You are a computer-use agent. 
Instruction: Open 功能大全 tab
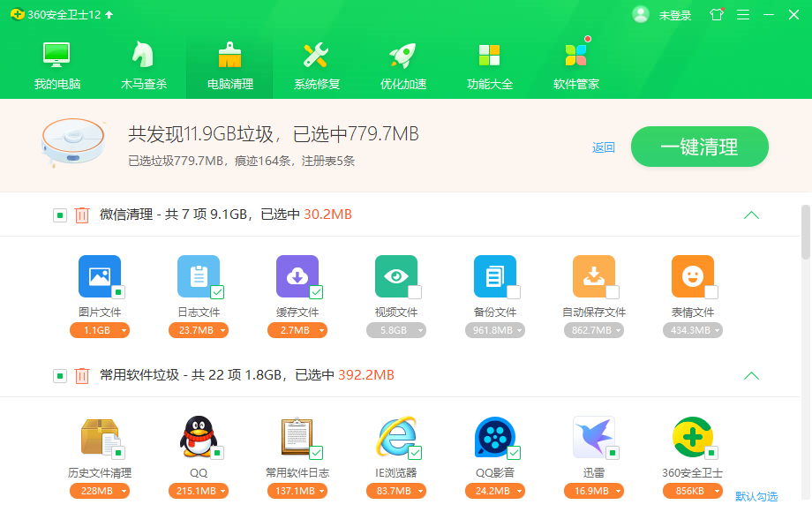point(489,65)
